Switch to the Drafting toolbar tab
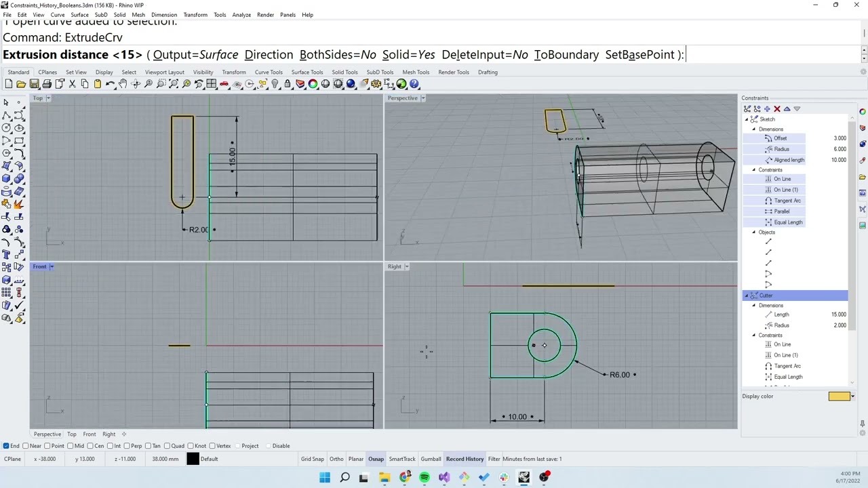 (488, 72)
